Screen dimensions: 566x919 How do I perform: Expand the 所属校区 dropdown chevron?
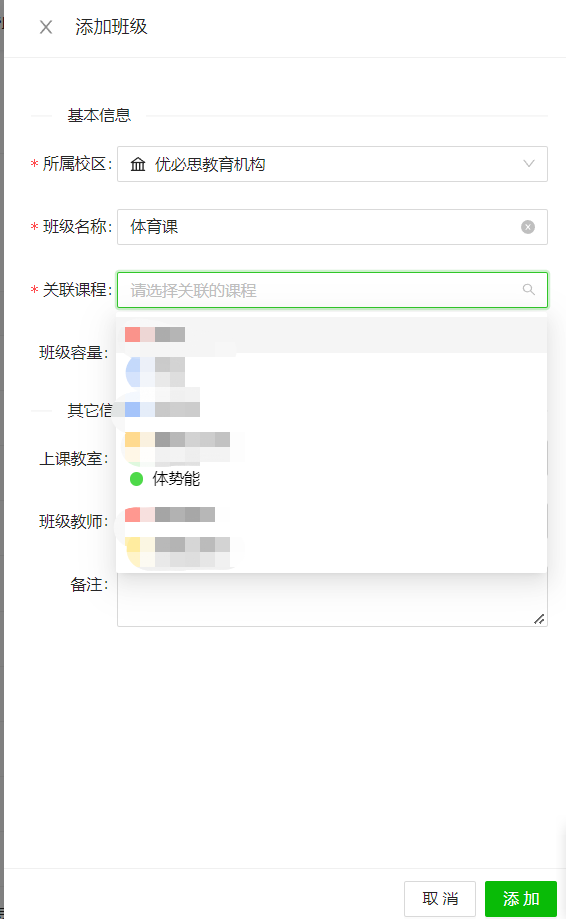click(x=529, y=164)
